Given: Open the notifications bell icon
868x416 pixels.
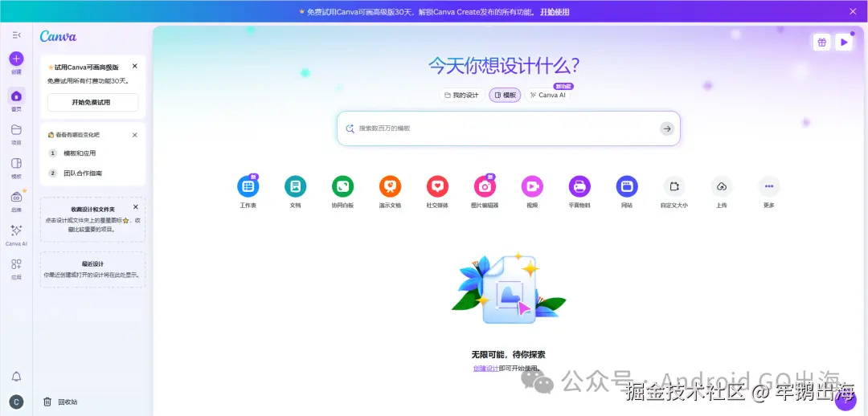Looking at the screenshot, I should tap(17, 377).
